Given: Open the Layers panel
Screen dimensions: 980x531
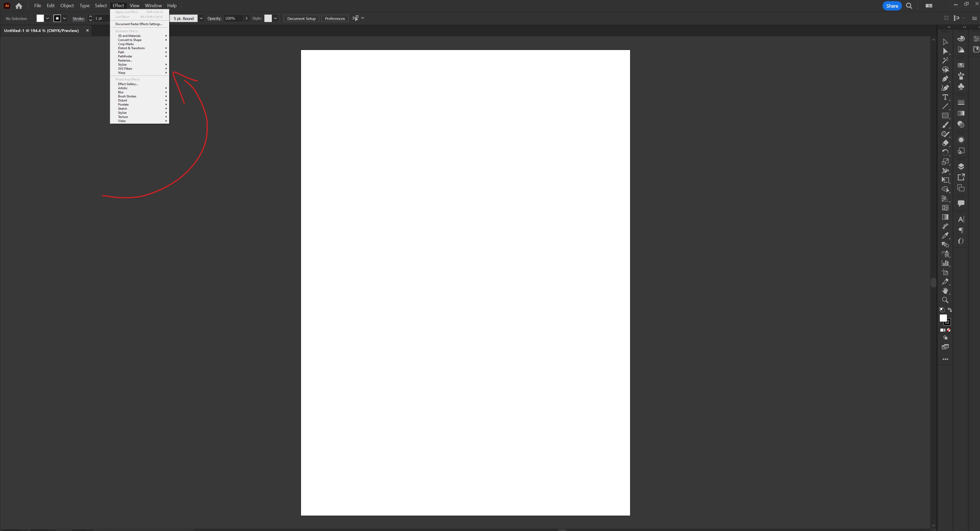Looking at the screenshot, I should (961, 166).
